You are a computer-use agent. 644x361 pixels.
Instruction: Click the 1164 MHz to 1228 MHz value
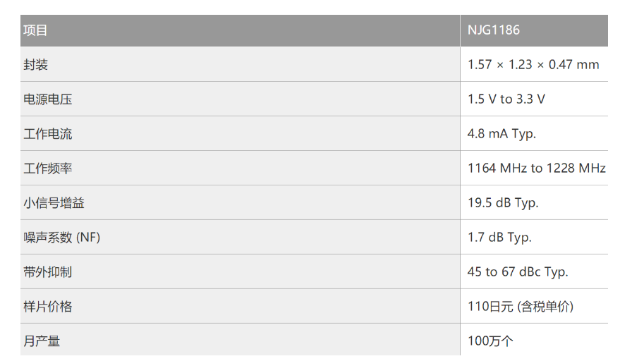(536, 169)
